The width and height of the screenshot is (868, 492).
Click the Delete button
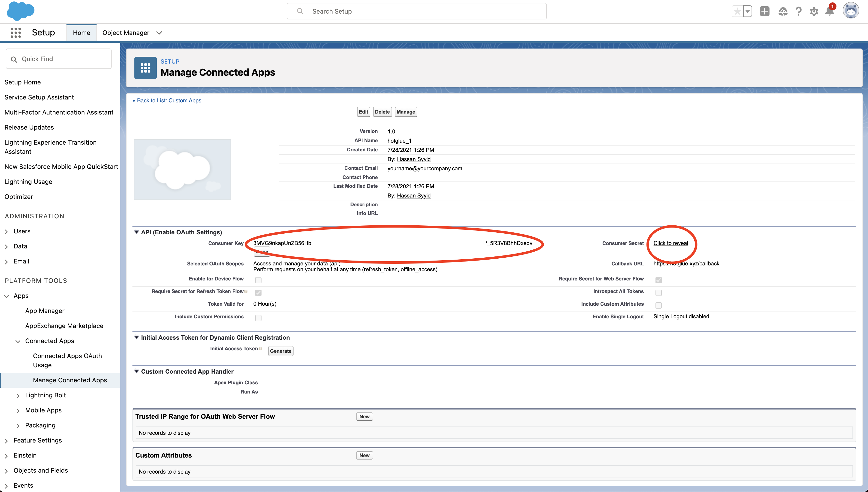[x=382, y=112]
